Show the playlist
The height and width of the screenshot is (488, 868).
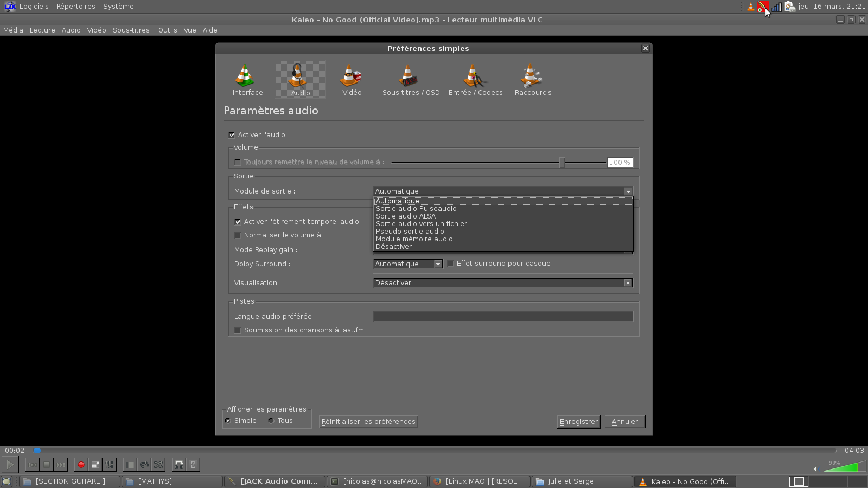(x=130, y=465)
